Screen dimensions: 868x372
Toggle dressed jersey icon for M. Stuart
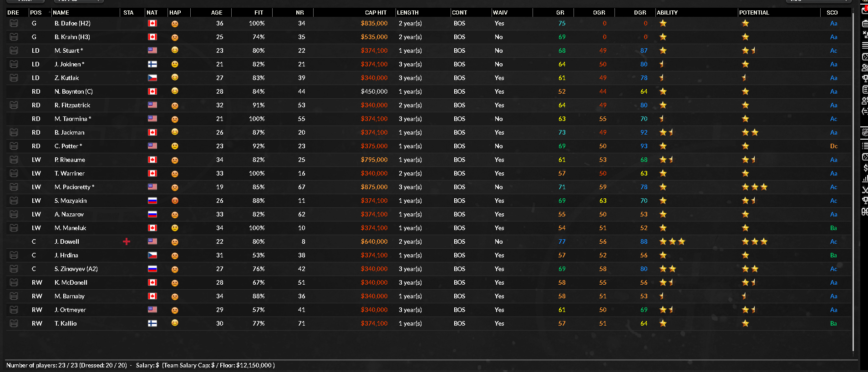14,50
